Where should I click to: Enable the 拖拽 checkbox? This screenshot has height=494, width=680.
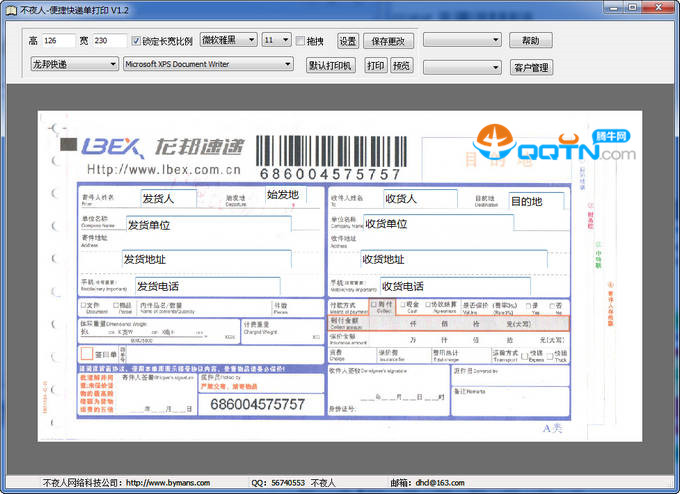301,41
